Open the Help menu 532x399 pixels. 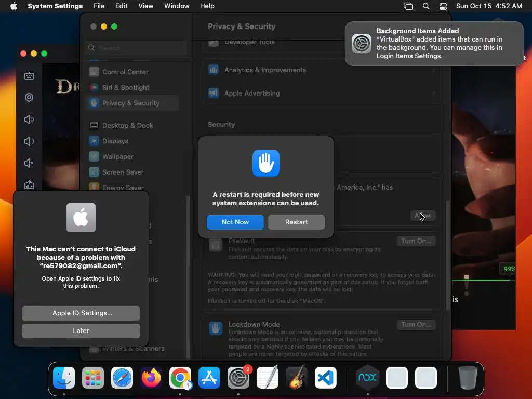click(207, 6)
